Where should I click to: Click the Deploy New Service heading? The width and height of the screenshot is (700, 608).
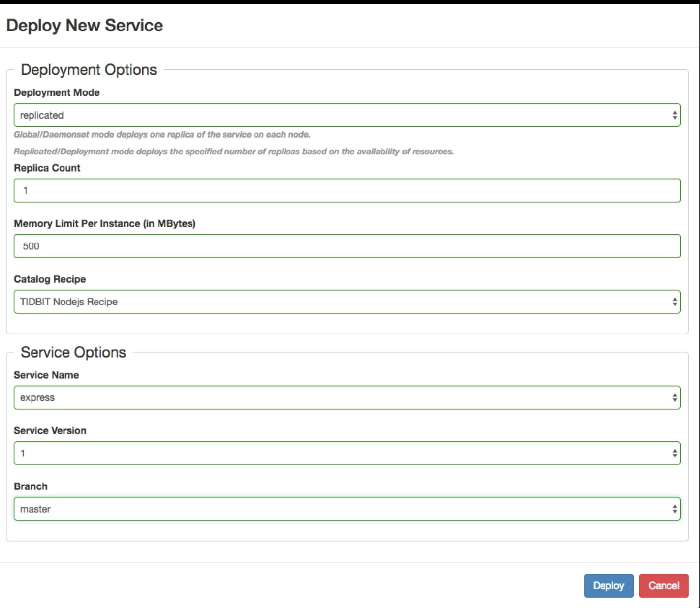click(85, 26)
